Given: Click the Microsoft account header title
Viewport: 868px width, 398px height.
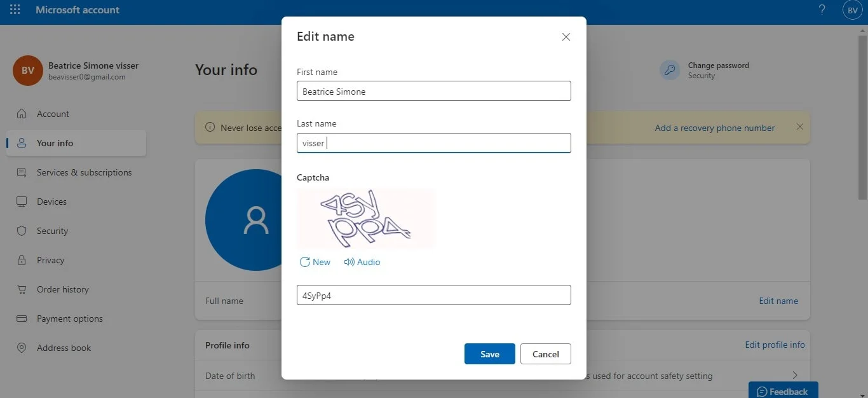Looking at the screenshot, I should point(78,10).
